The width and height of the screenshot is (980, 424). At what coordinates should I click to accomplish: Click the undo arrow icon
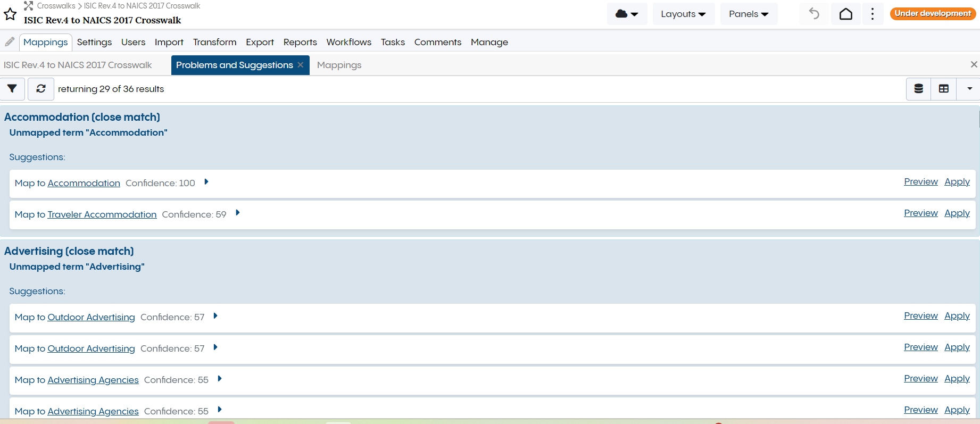pyautogui.click(x=814, y=14)
